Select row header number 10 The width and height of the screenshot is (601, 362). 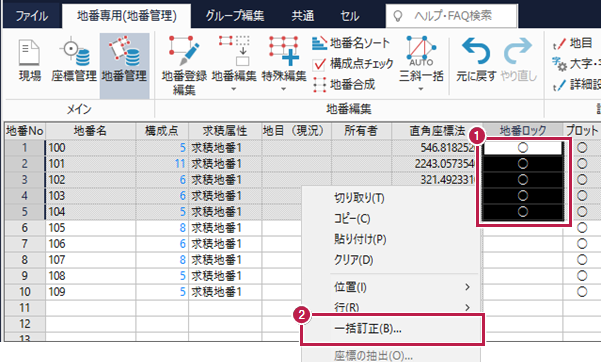pyautogui.click(x=25, y=292)
